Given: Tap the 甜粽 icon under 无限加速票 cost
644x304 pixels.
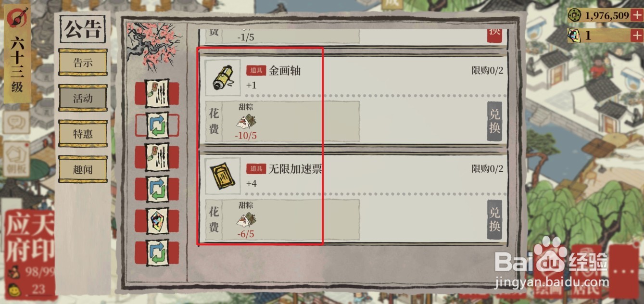Looking at the screenshot, I should pos(246,220).
